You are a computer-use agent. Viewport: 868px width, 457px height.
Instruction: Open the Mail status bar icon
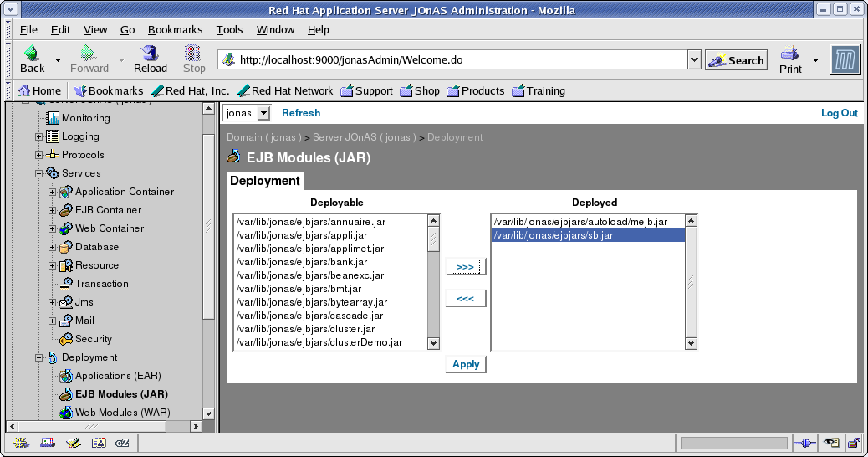click(x=48, y=443)
